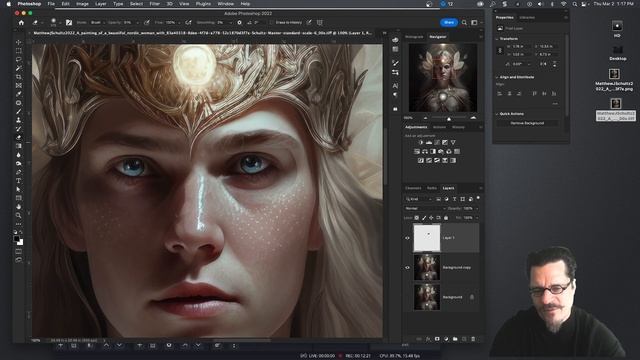This screenshot has height=360, width=640.
Task: Select the Dodge tool
Action: [x=19, y=163]
